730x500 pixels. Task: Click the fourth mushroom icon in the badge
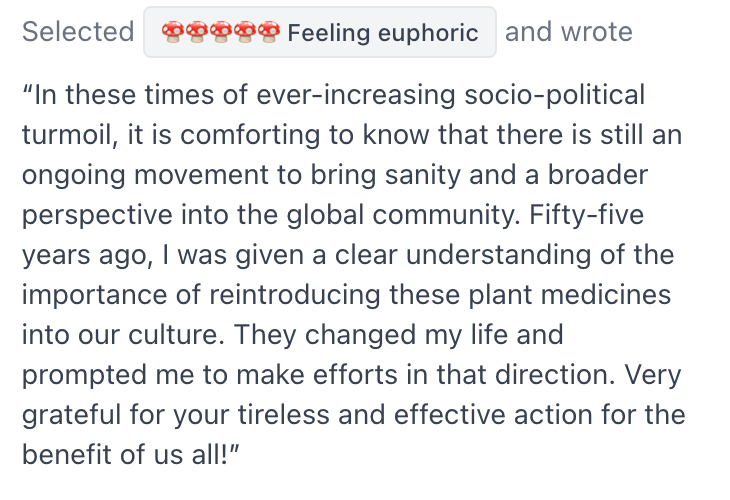243,32
